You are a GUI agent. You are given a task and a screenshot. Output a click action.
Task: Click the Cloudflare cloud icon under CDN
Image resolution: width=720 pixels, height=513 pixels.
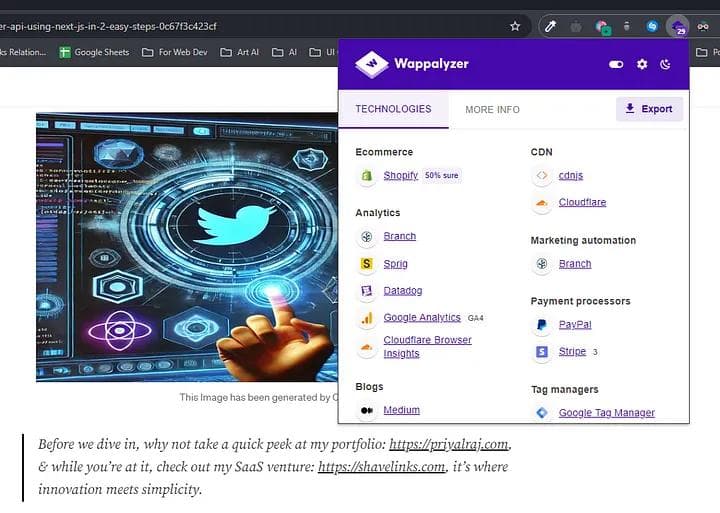point(542,203)
